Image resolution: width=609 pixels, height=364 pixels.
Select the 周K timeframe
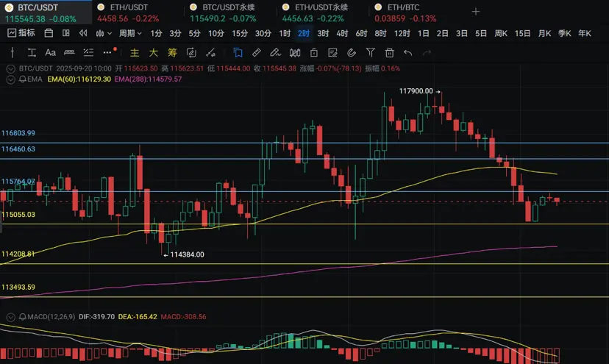click(x=501, y=33)
